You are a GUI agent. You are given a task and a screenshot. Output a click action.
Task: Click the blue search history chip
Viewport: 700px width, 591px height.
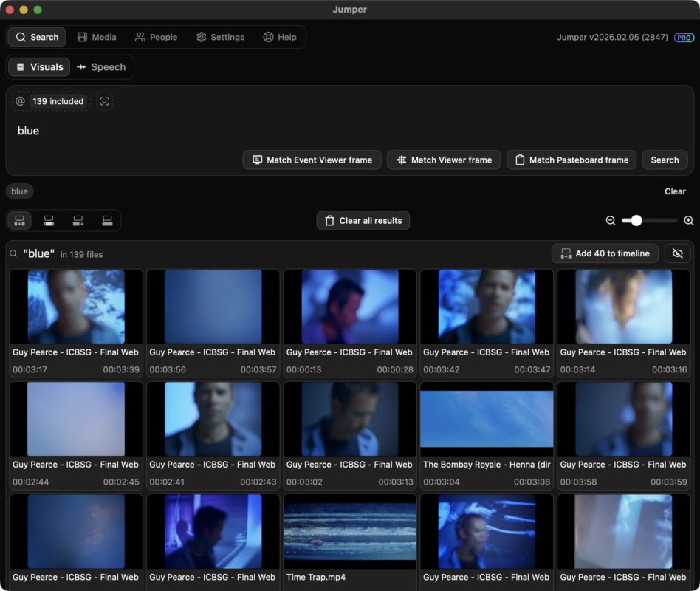(20, 191)
